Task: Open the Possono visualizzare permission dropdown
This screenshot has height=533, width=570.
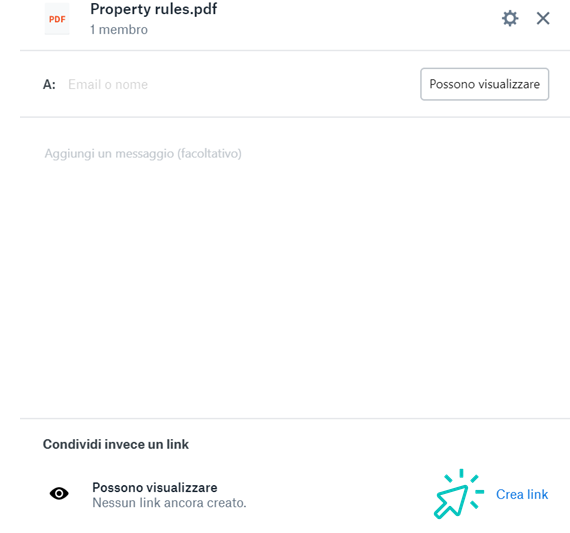Action: 485,84
